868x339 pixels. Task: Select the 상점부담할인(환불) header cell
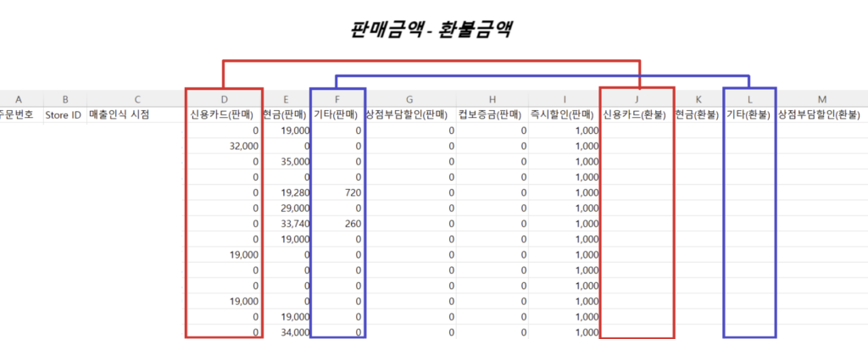[x=821, y=115]
